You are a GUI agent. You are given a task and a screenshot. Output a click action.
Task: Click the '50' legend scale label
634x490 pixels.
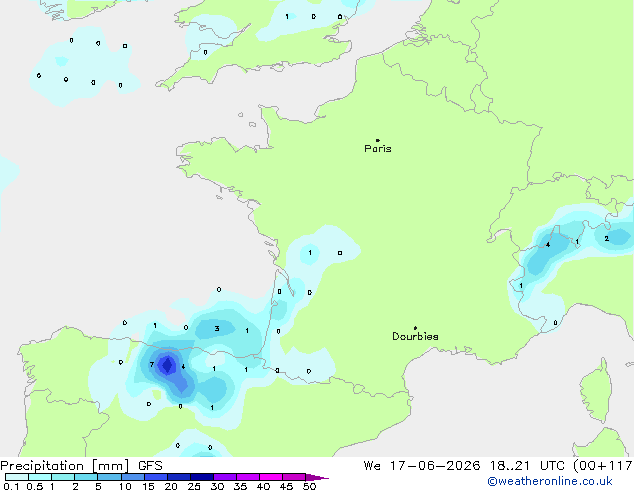[x=310, y=486]
